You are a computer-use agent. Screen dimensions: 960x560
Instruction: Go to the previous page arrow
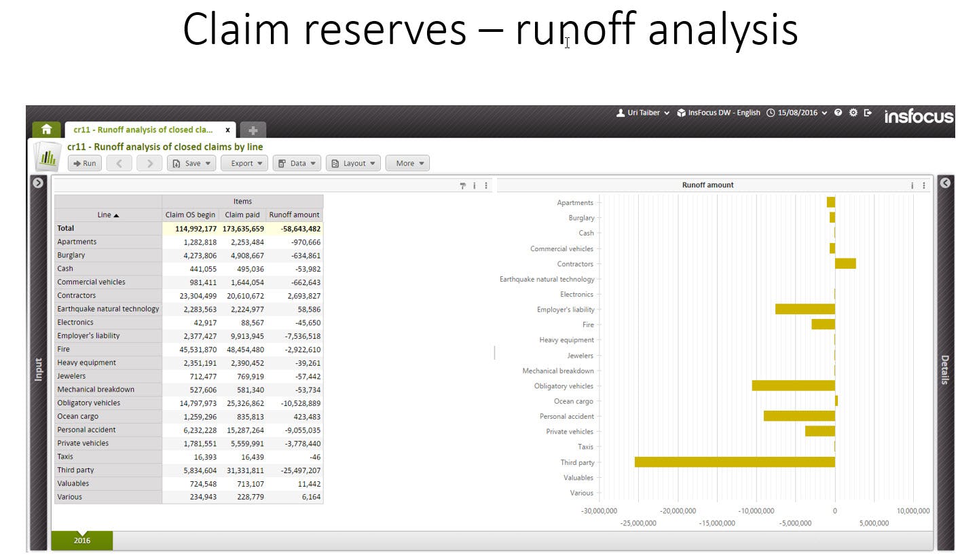click(x=119, y=163)
